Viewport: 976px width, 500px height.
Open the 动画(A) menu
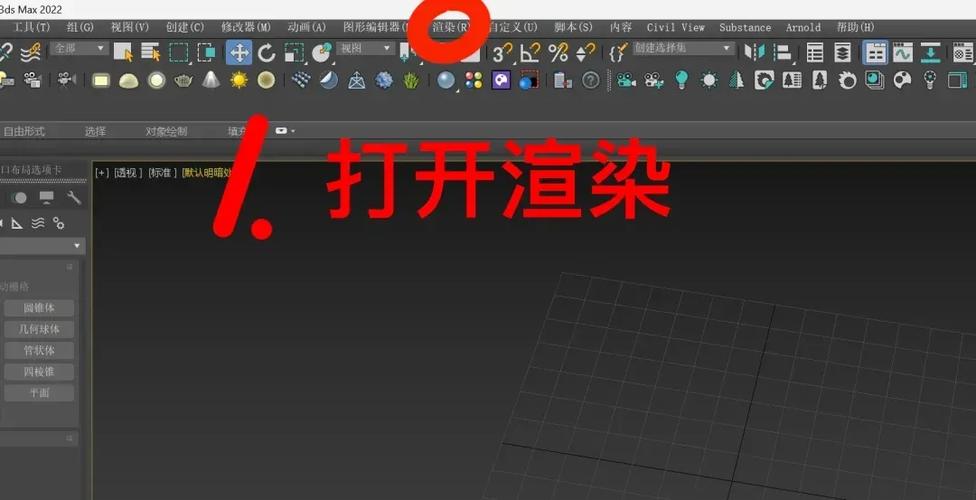pyautogui.click(x=307, y=27)
